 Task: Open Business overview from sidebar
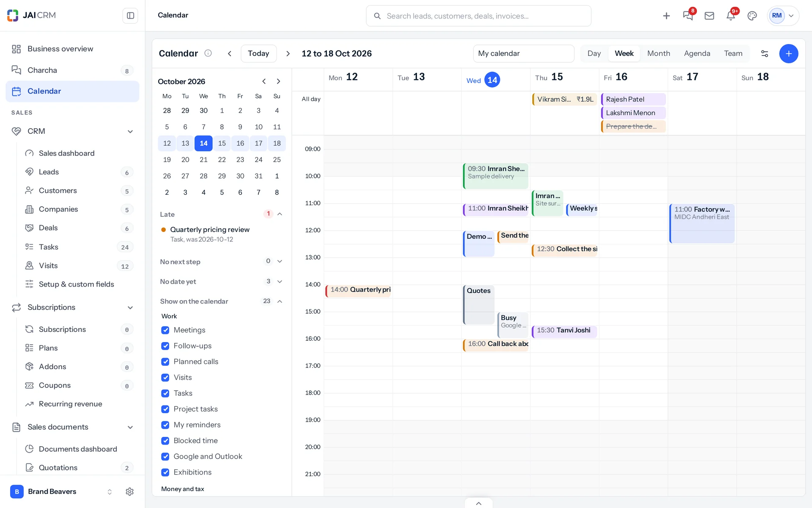pos(72,49)
